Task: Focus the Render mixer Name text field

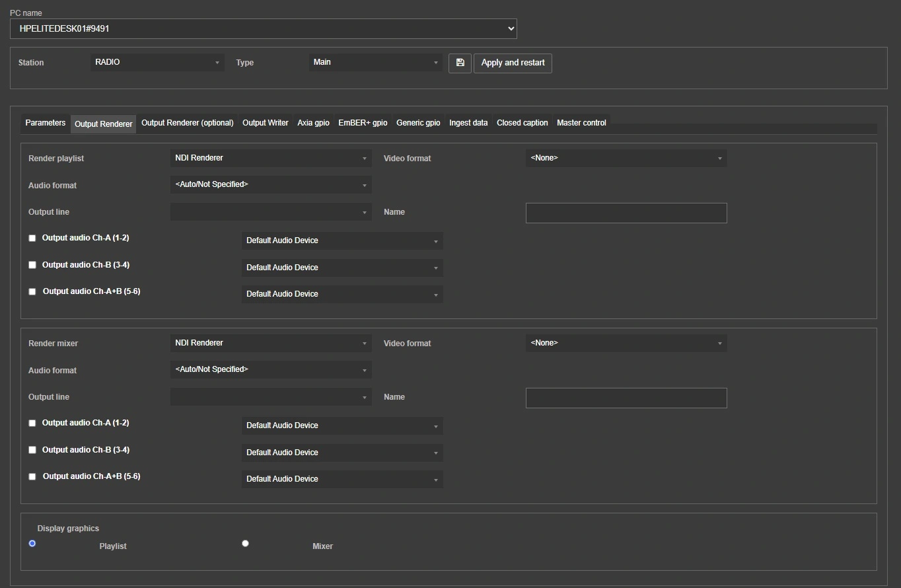Action: click(x=626, y=398)
